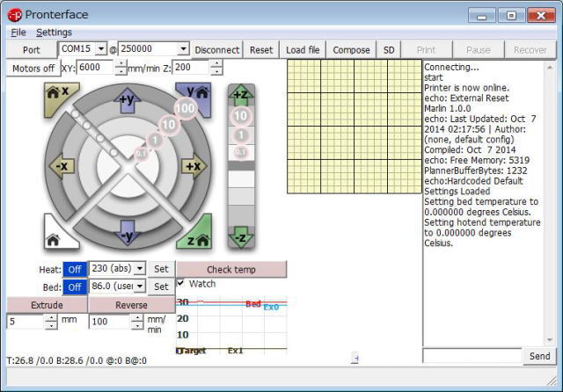This screenshot has height=392, width=563.
Task: Click the Recover button
Action: pyautogui.click(x=530, y=50)
